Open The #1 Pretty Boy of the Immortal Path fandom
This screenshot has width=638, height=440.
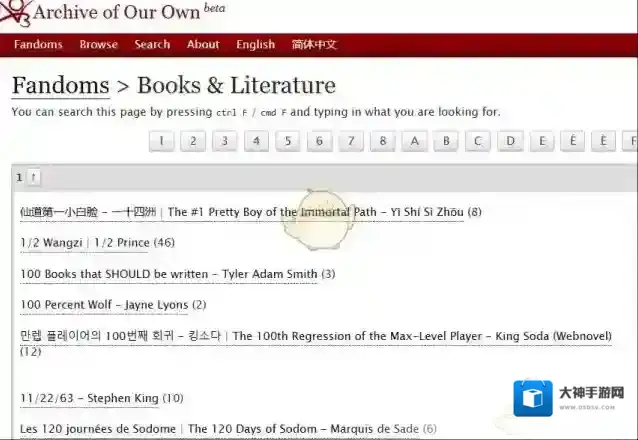click(242, 212)
